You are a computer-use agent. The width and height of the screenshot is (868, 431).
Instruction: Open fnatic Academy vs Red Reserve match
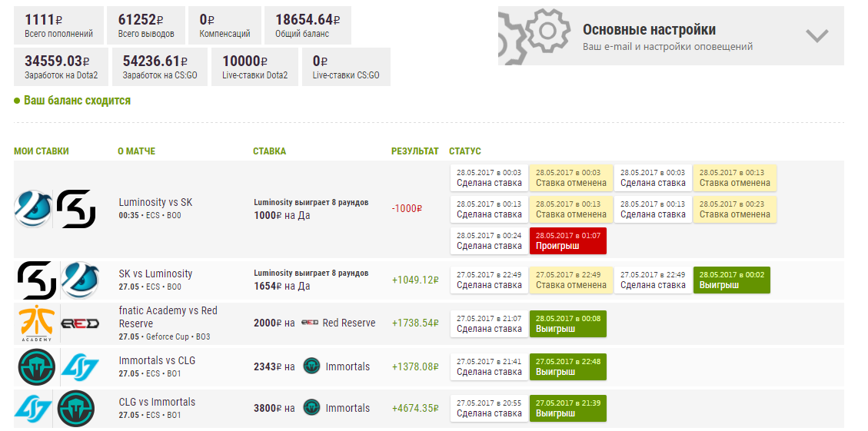(168, 317)
